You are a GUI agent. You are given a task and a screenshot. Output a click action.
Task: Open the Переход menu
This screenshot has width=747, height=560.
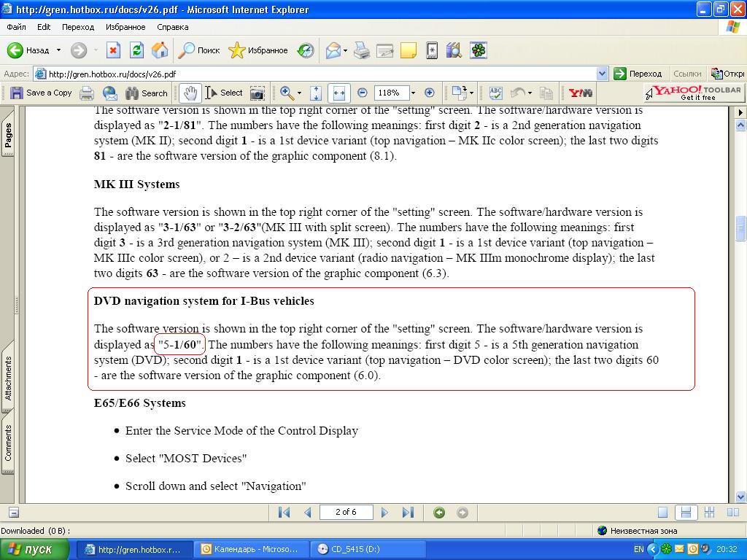tap(78, 27)
